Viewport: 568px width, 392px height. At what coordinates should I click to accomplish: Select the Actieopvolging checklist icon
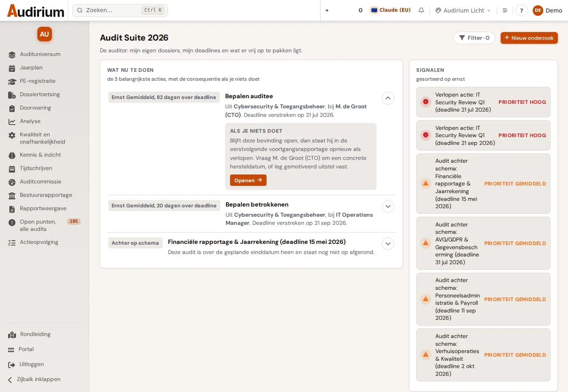pyautogui.click(x=12, y=242)
